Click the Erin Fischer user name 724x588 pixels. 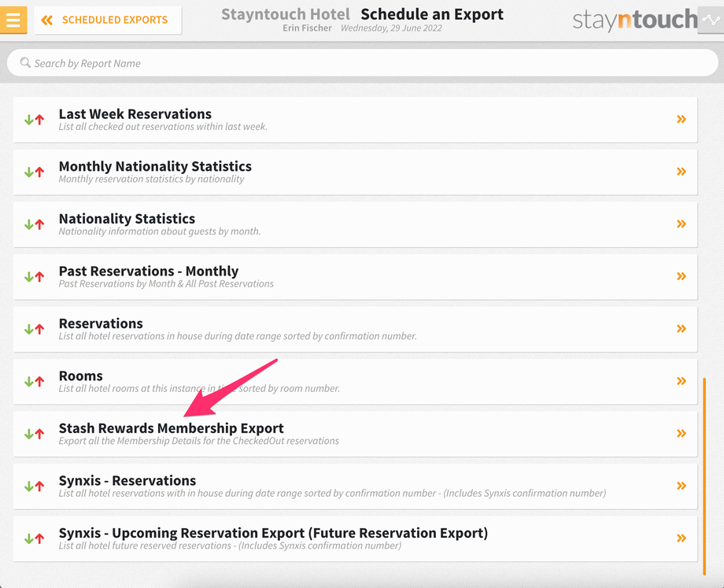pyautogui.click(x=307, y=28)
